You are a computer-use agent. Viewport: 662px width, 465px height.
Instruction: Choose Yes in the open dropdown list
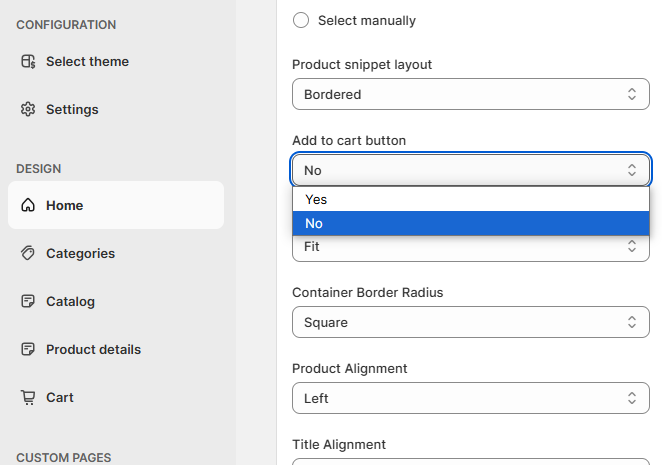[471, 199]
